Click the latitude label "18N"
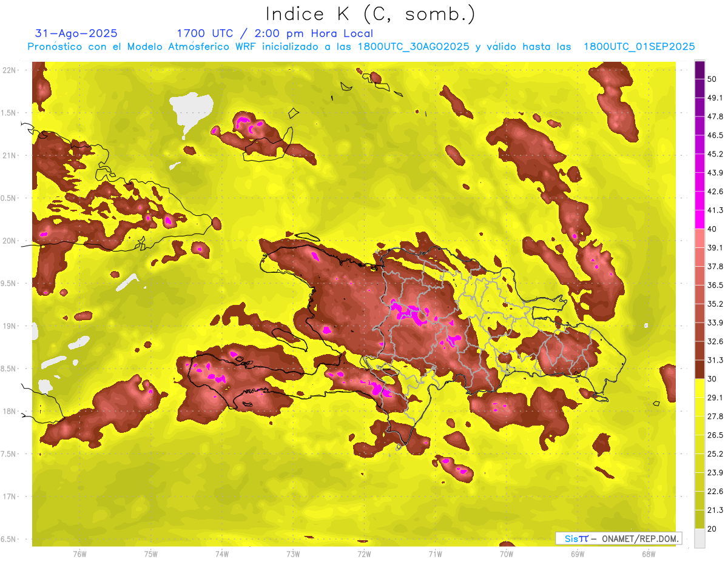Viewport: 728px width, 562px height. [x=9, y=411]
